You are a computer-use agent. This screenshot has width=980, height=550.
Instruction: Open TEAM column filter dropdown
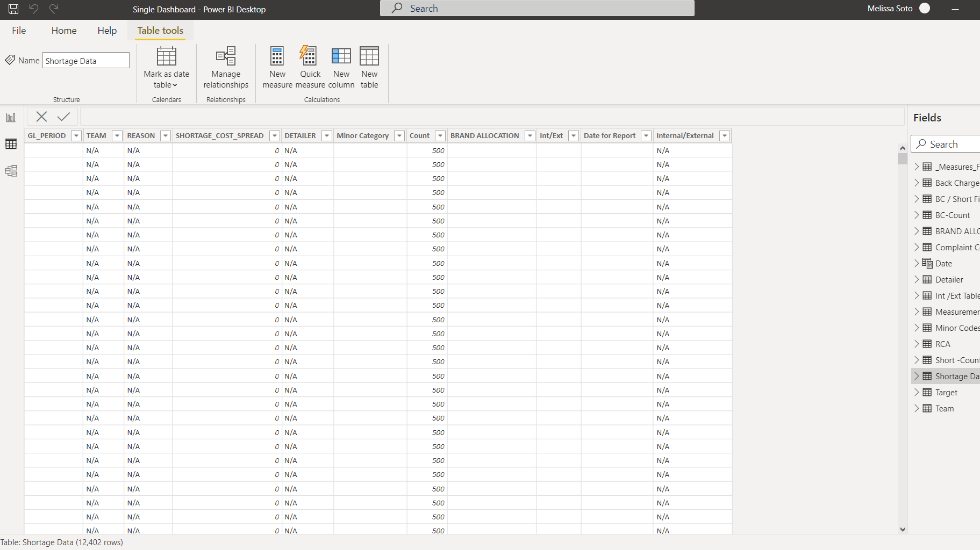[117, 136]
